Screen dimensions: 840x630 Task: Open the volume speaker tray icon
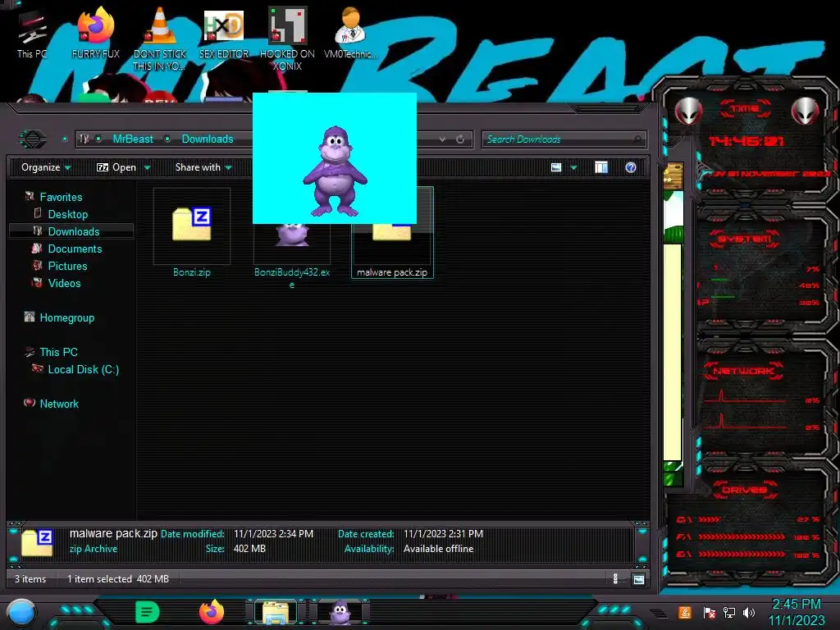click(749, 613)
